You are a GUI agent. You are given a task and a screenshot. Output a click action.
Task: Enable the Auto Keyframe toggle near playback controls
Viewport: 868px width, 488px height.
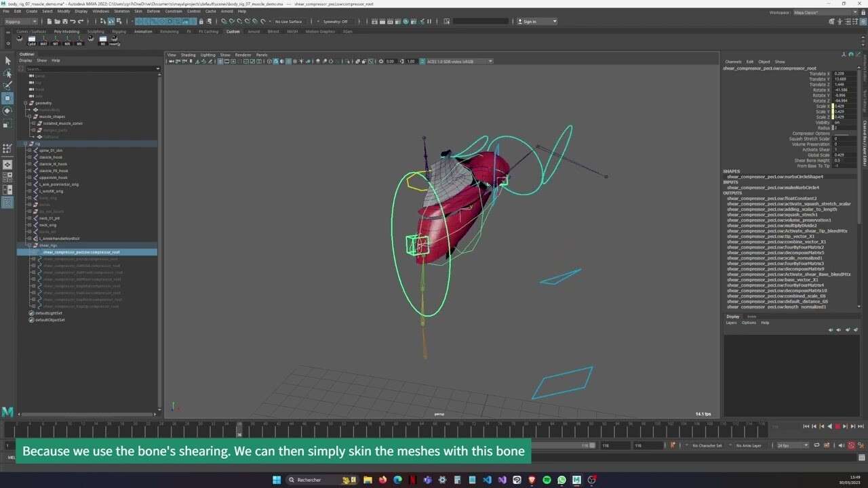coord(852,445)
